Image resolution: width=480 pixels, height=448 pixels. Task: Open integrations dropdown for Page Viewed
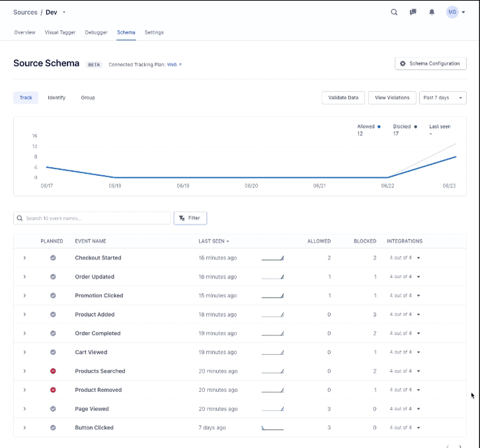405,409
